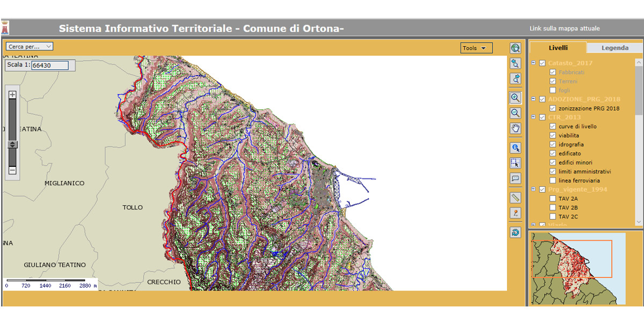Collapse the CTR_2013 layer group
The height and width of the screenshot is (322, 644).
[x=533, y=117]
